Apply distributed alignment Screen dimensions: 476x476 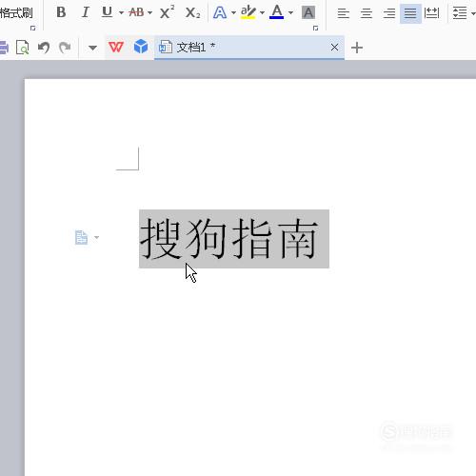431,13
